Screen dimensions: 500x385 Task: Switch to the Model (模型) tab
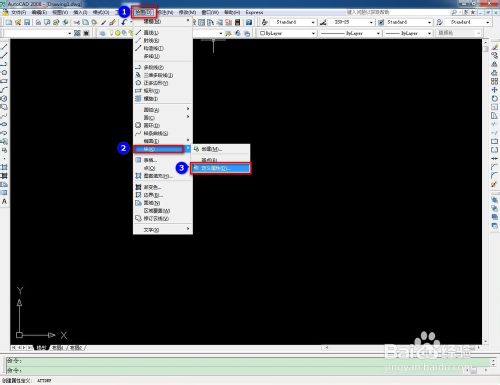click(41, 348)
